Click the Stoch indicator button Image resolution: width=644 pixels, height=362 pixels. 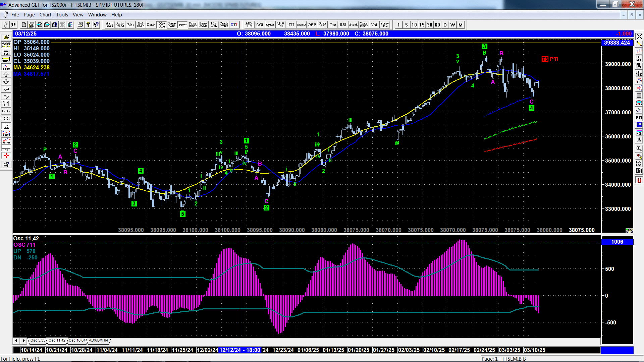354,25
